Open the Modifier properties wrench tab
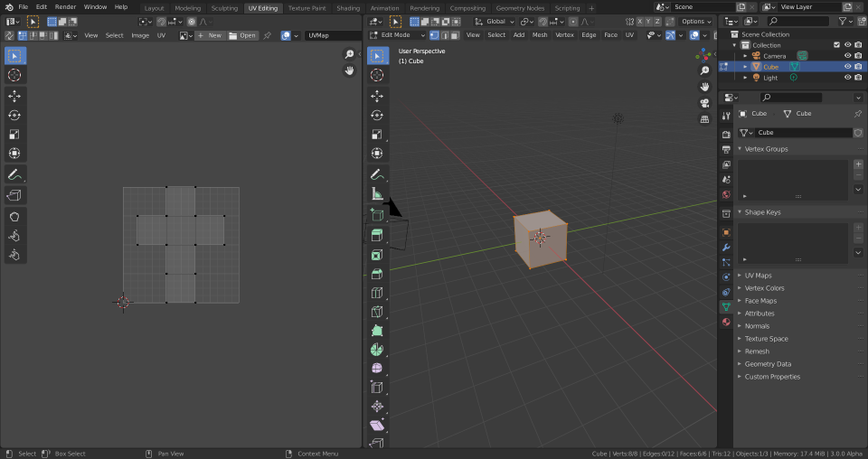The height and width of the screenshot is (459, 868). click(x=726, y=247)
